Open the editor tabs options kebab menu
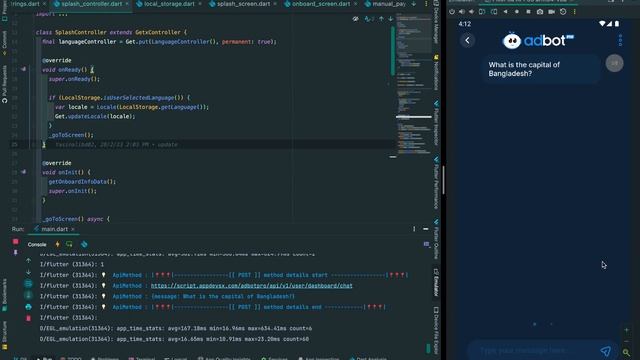Viewport: 640px width, 360px height. (x=426, y=4)
